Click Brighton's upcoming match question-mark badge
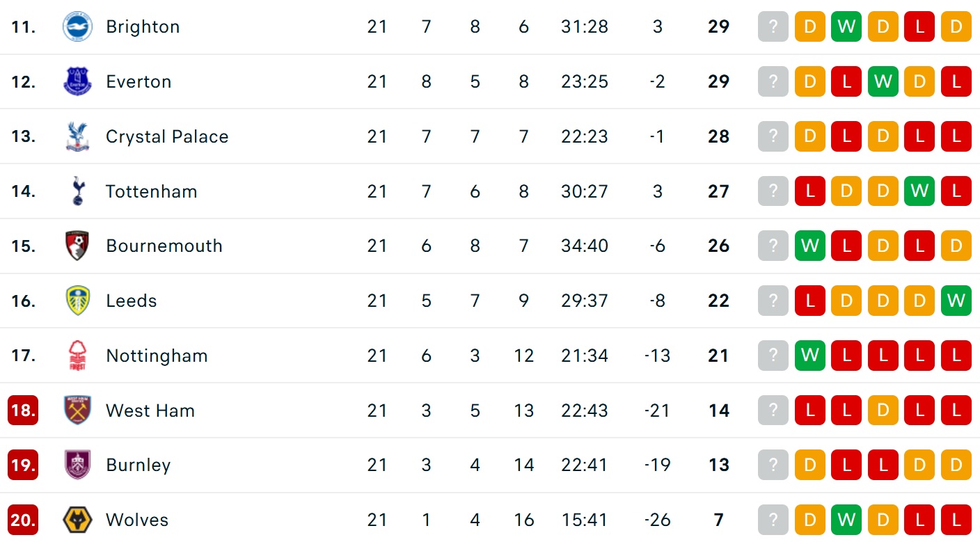Viewport: 980px width, 542px height. coord(773,27)
